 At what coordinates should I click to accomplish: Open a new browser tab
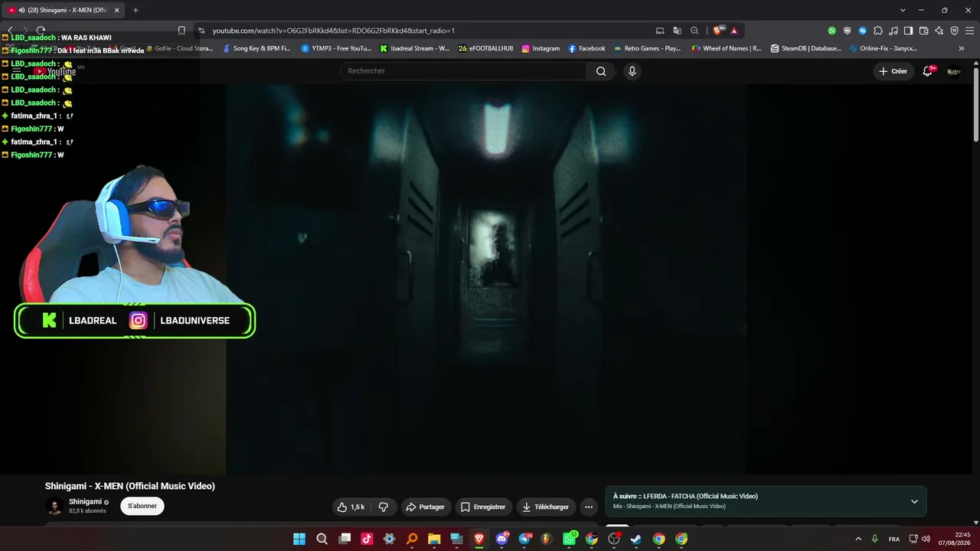tap(136, 10)
